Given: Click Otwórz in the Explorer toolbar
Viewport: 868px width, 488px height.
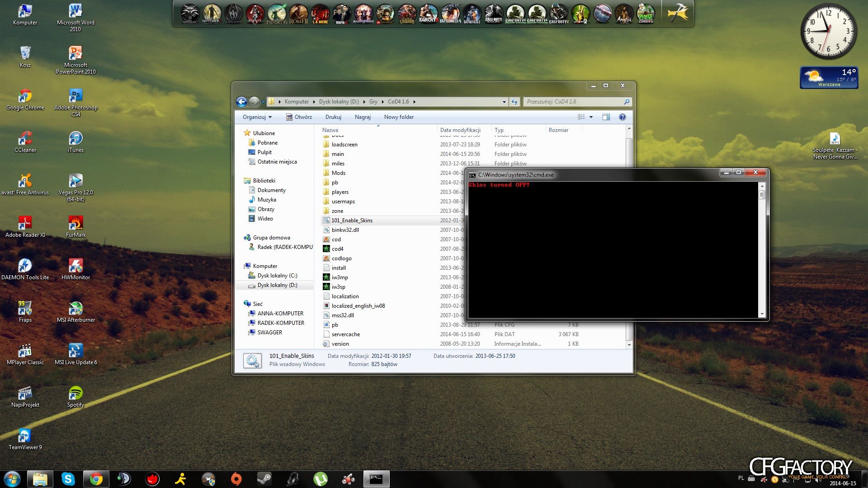Looking at the screenshot, I should pos(299,117).
